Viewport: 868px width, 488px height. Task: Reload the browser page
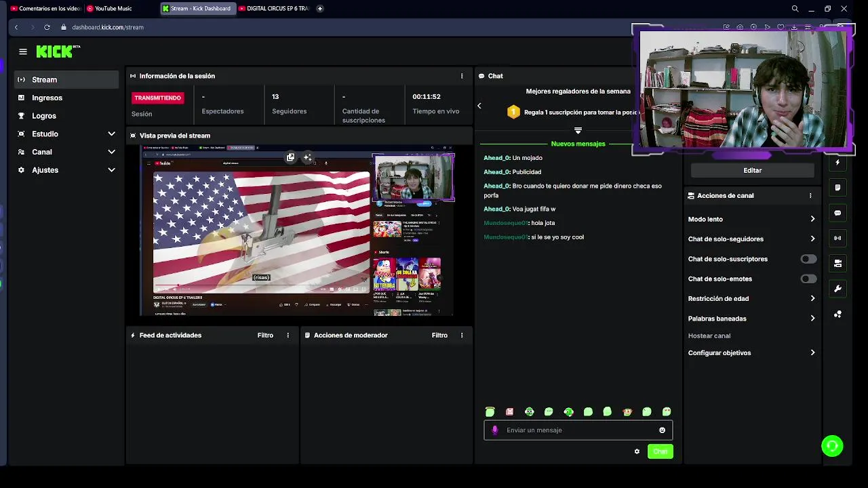click(x=47, y=27)
